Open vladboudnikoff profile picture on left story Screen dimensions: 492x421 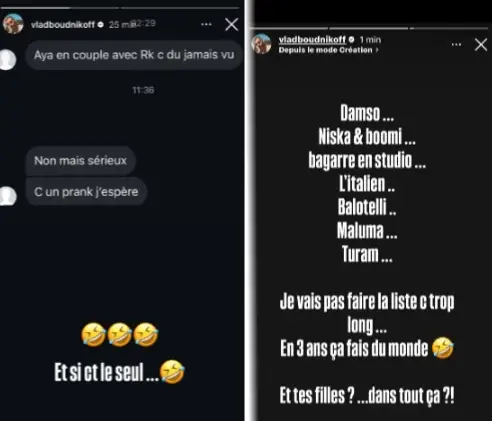pyautogui.click(x=13, y=24)
